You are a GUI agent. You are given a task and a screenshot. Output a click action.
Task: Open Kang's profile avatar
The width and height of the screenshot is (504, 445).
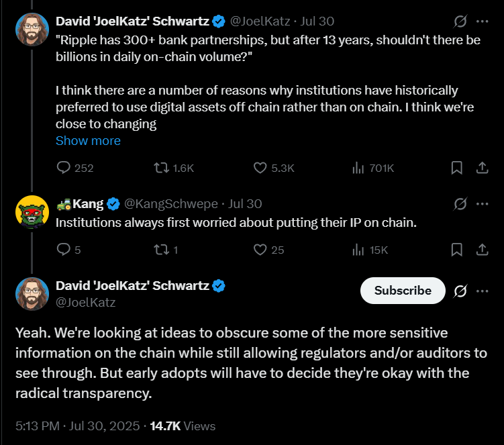tap(32, 211)
